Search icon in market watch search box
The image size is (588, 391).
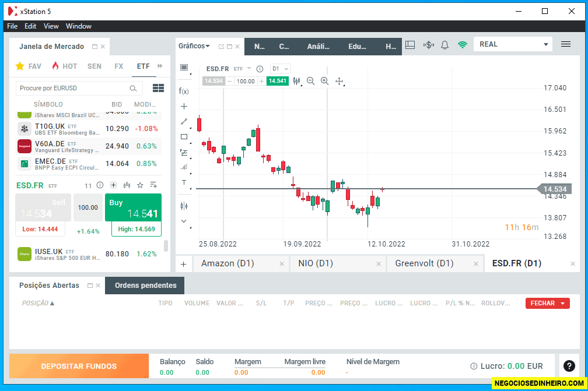[133, 89]
